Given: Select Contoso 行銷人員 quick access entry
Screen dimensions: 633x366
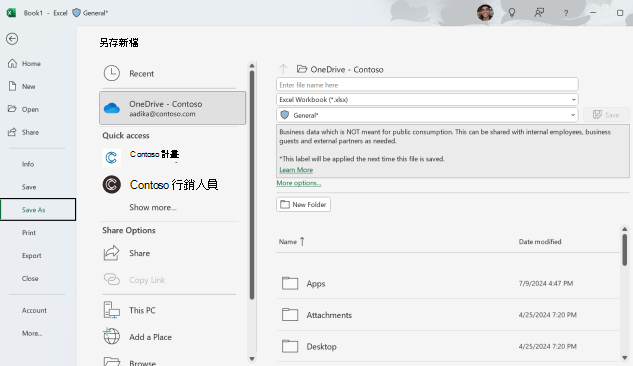Looking at the screenshot, I should click(x=174, y=184).
